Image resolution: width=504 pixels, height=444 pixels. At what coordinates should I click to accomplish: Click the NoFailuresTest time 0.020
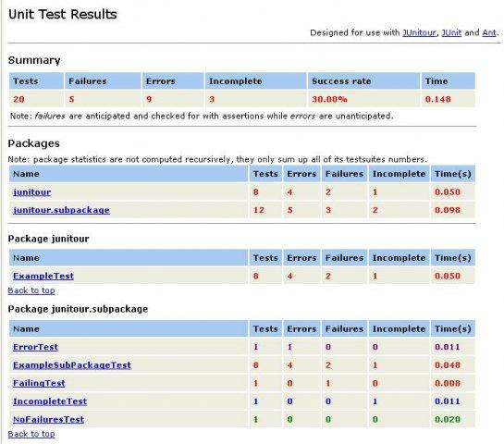pyautogui.click(x=448, y=419)
